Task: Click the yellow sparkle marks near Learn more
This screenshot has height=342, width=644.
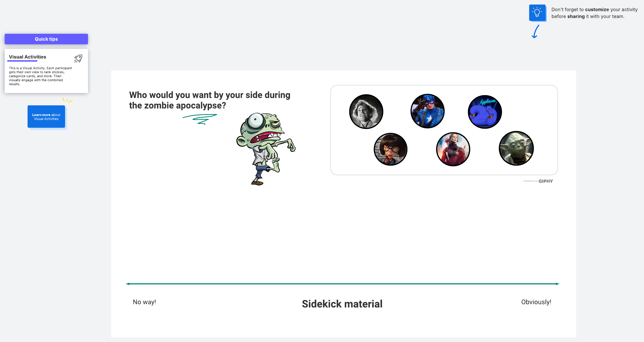Action: 67,100
